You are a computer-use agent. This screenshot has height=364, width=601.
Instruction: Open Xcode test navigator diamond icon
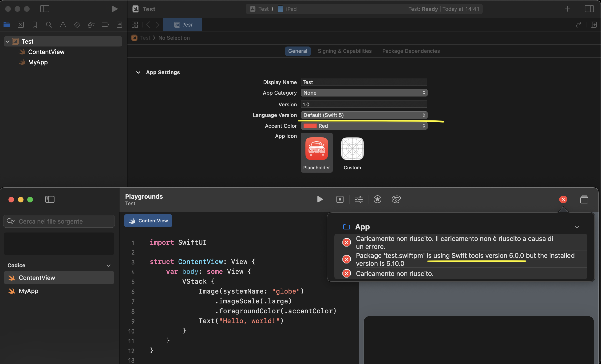click(77, 25)
